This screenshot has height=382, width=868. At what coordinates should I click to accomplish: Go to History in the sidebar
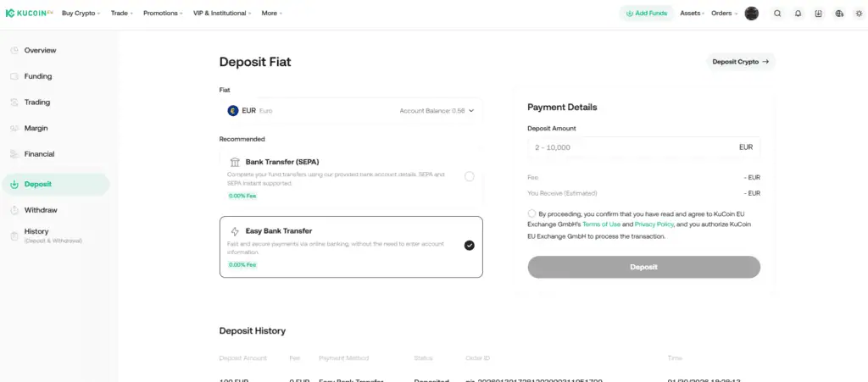36,231
